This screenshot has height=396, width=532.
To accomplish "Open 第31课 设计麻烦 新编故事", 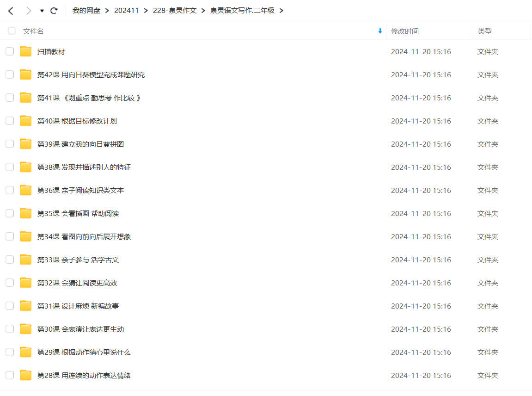I will [x=78, y=306].
